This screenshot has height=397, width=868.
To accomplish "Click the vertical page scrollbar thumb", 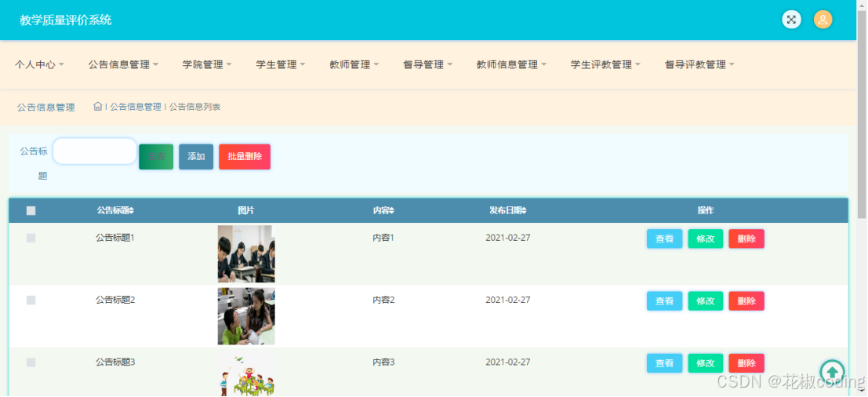I will click(x=862, y=114).
